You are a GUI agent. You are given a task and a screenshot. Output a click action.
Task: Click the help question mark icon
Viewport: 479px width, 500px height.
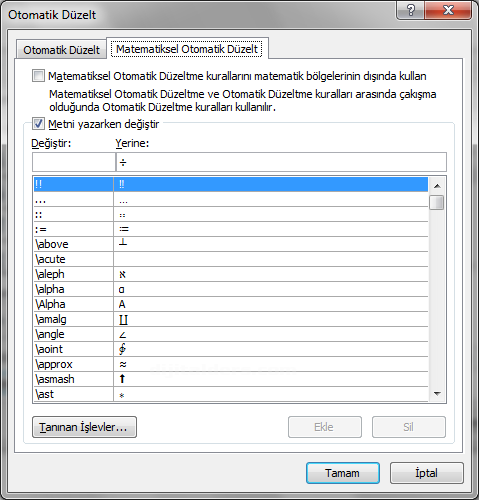point(411,10)
